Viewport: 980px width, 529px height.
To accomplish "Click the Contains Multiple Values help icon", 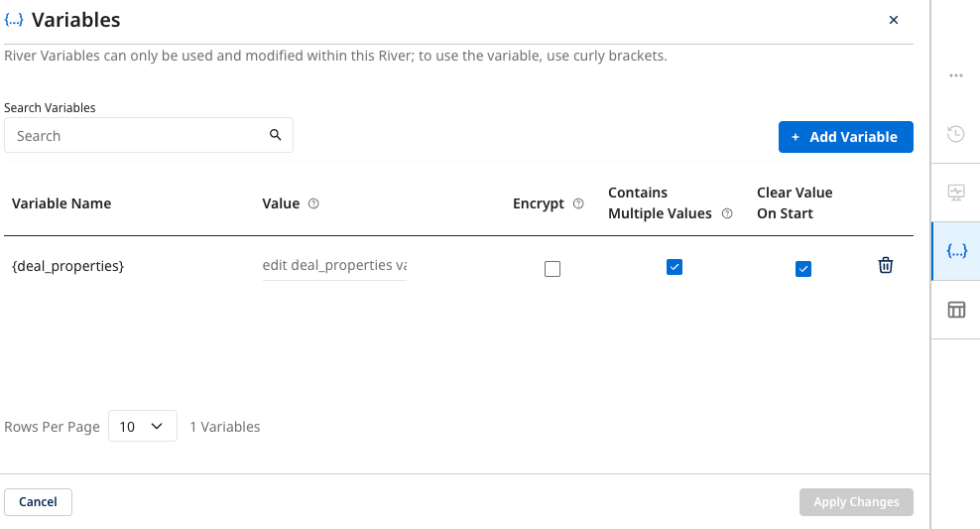I will click(x=727, y=213).
